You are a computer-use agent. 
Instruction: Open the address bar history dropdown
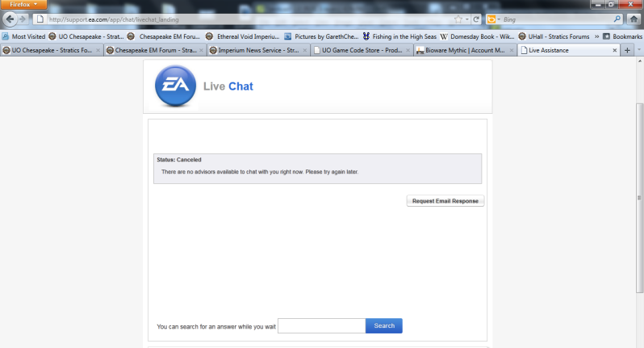[x=467, y=19]
